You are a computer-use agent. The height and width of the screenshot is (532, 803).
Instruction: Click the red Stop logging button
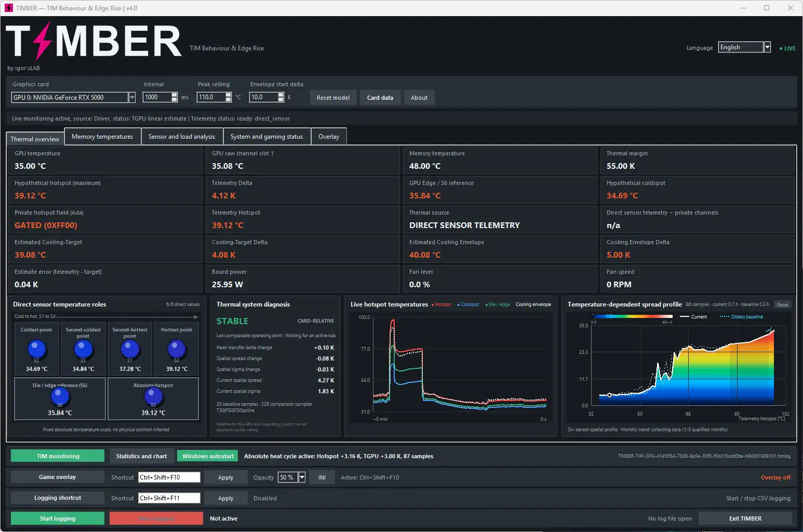pyautogui.click(x=156, y=518)
